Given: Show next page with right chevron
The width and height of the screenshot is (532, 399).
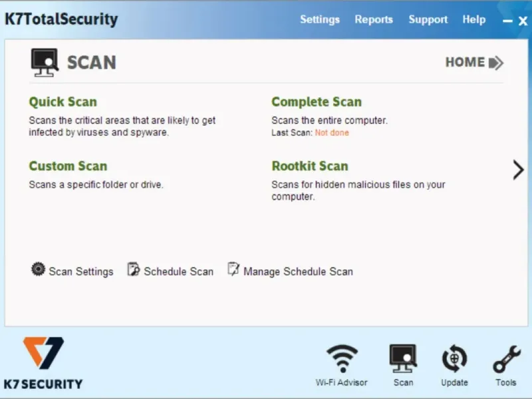Looking at the screenshot, I should (518, 170).
